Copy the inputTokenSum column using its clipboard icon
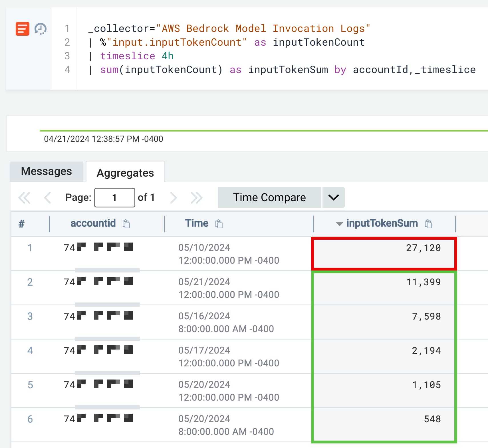Image resolution: width=488 pixels, height=448 pixels. (429, 224)
